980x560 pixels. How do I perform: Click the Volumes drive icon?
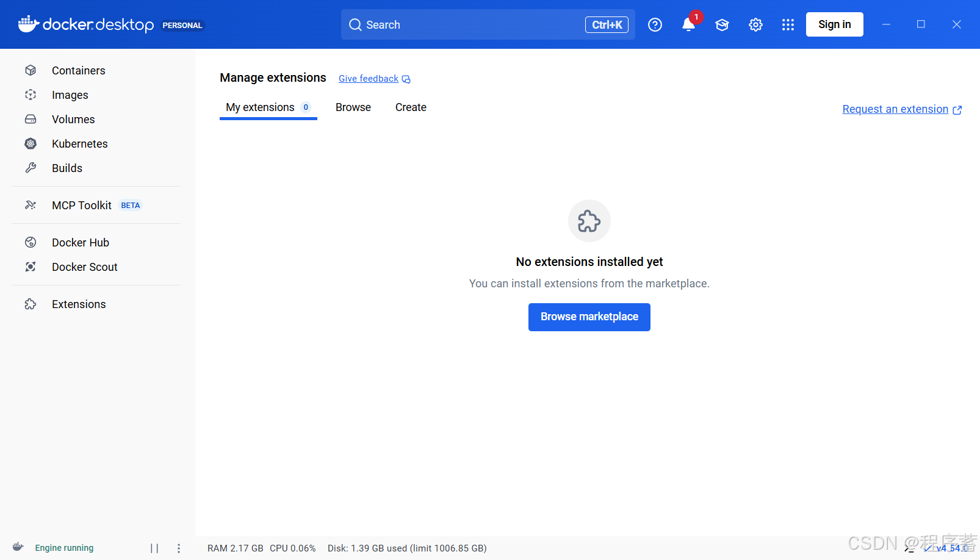coord(31,119)
